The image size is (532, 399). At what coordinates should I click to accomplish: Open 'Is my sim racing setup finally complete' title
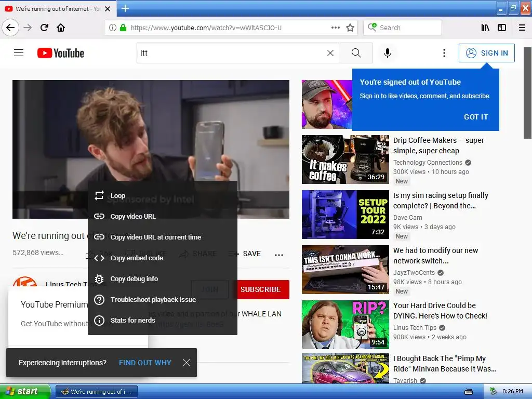(441, 200)
